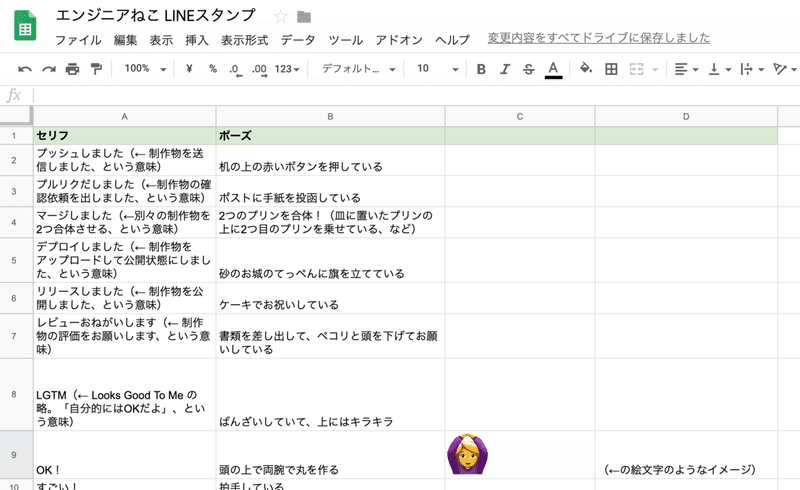Click the select-all corner box
800x490 pixels.
(x=16, y=116)
